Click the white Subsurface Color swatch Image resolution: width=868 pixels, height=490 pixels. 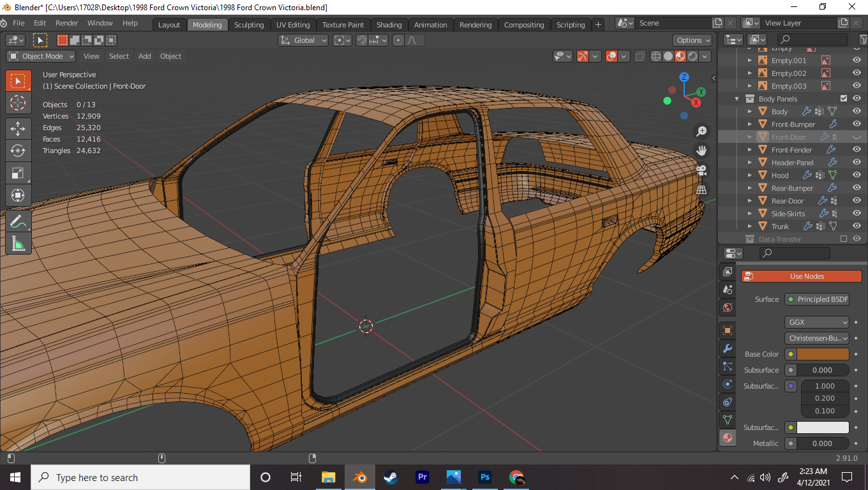[x=823, y=427]
